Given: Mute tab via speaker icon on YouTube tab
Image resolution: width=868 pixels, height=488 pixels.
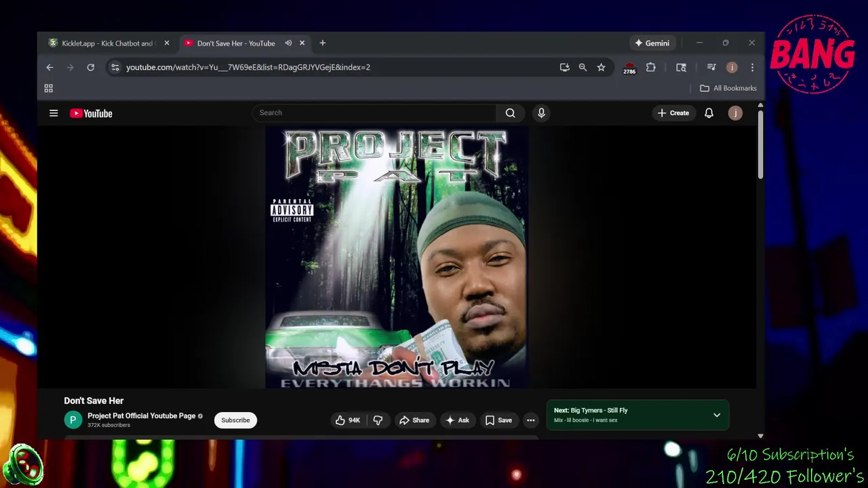Looking at the screenshot, I should coord(288,43).
